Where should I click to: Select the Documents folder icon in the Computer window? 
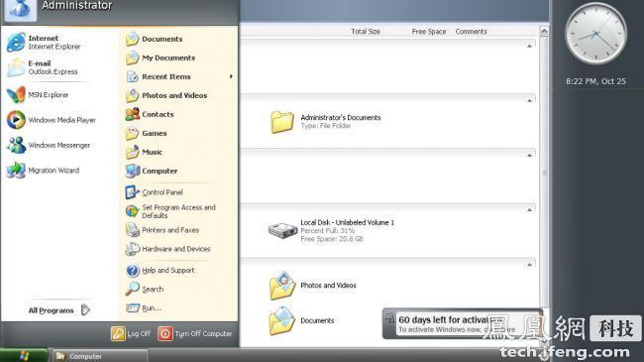282,321
